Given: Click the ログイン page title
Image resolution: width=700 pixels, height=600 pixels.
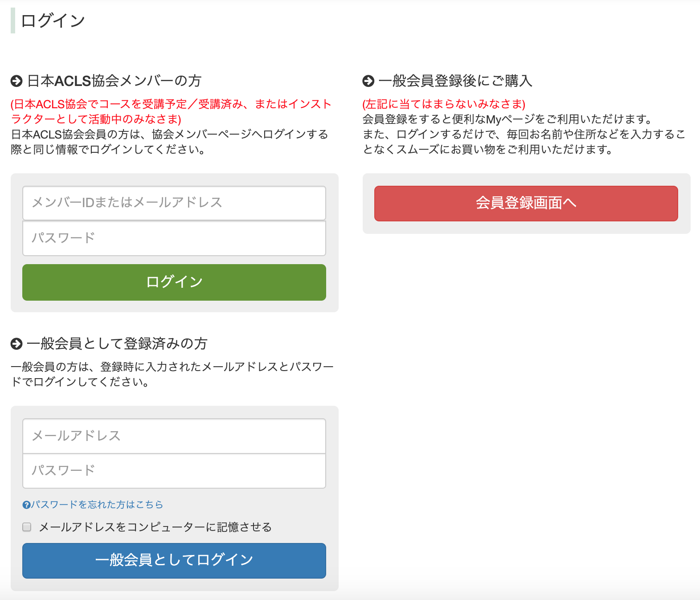Looking at the screenshot, I should 53,20.
